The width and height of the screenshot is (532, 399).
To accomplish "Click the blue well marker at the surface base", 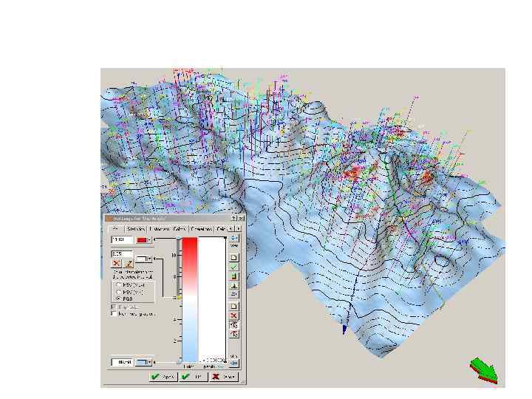I will [344, 329].
